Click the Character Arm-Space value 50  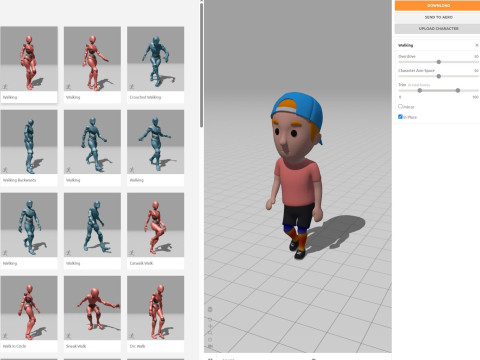coord(476,71)
